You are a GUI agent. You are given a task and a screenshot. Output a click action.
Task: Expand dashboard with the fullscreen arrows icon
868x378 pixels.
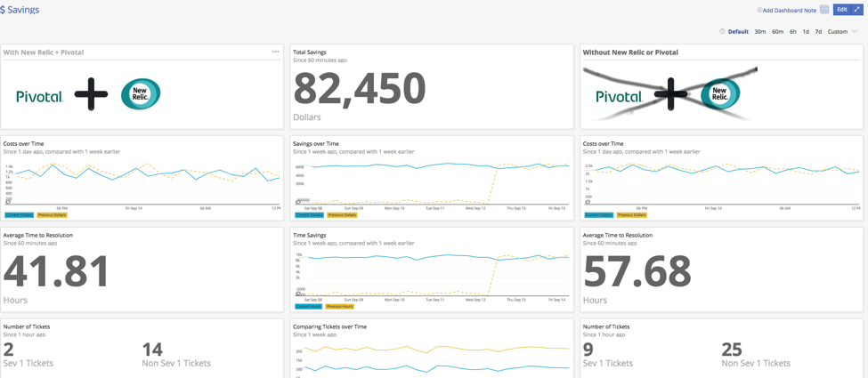(857, 10)
